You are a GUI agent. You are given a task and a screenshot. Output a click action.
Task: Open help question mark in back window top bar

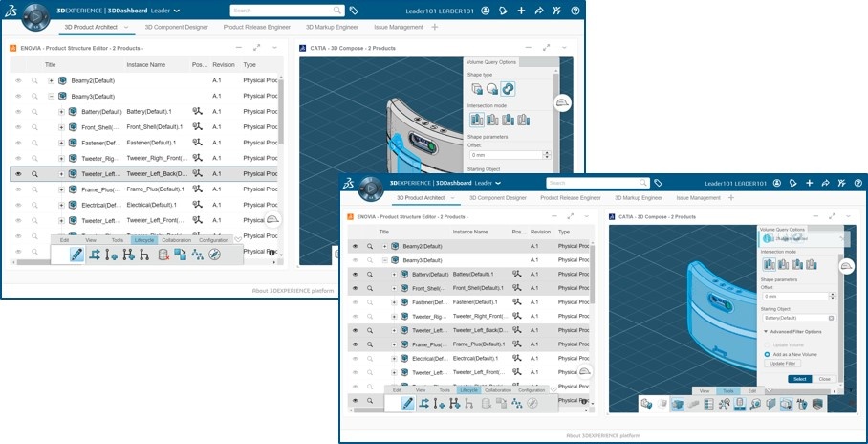coord(575,11)
